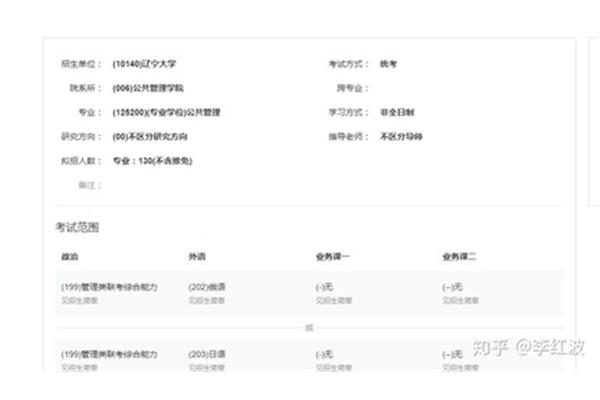This screenshot has width=600, height=400.
Task: Click the (125200)(专业学位)公共管理 major text
Action: [x=166, y=112]
